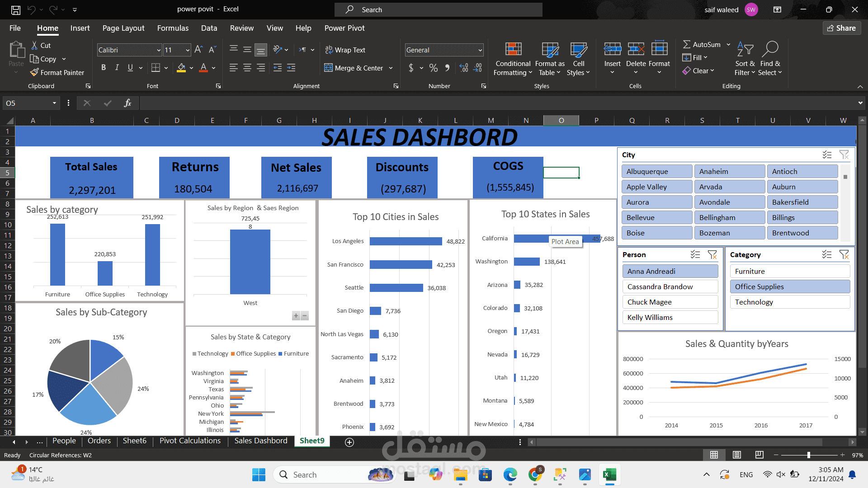Open the Merge & Center dropdown arrow
Image resolution: width=868 pixels, height=488 pixels.
click(x=391, y=68)
